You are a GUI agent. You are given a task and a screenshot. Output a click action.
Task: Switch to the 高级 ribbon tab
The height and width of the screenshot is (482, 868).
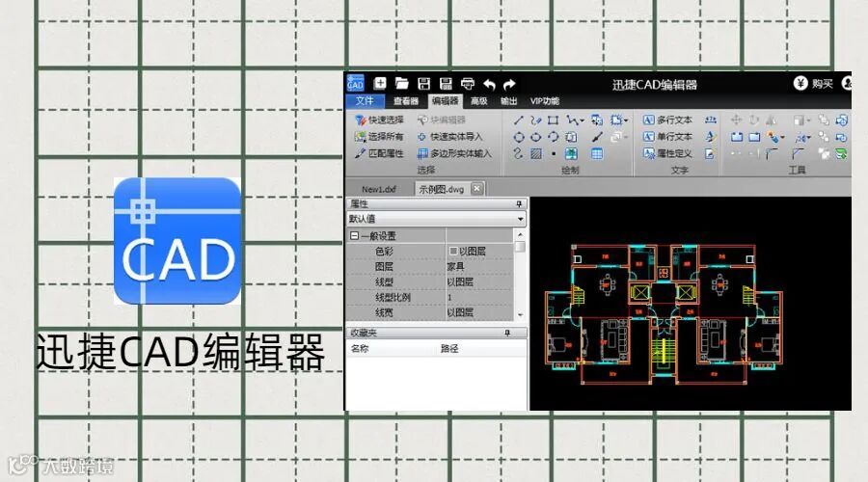click(478, 101)
